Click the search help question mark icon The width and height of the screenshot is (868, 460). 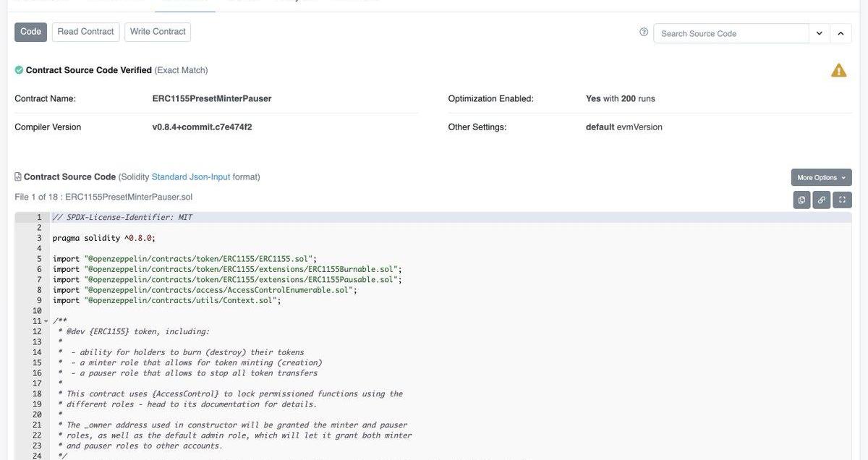point(644,33)
